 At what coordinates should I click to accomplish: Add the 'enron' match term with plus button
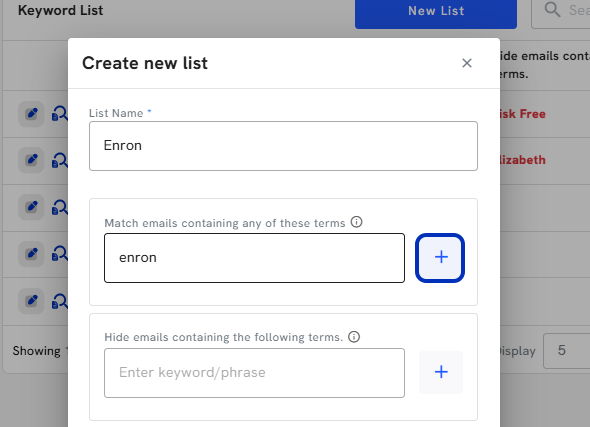click(x=440, y=258)
